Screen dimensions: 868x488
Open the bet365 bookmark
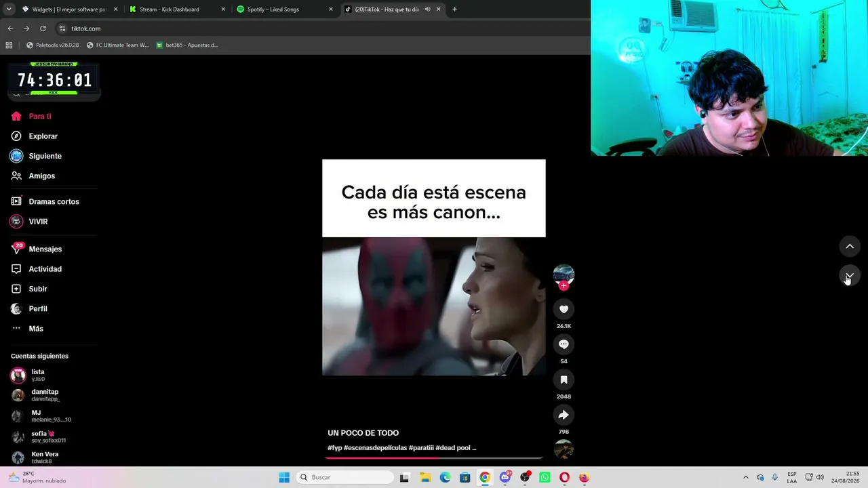click(186, 45)
